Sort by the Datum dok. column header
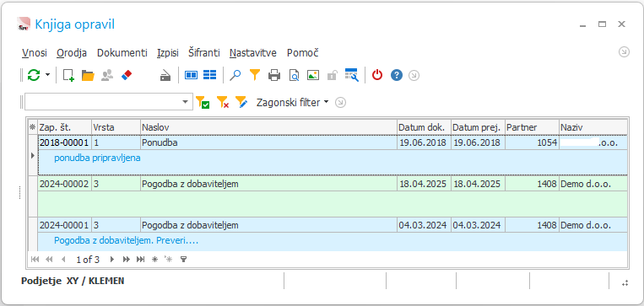This screenshot has height=306, width=644. coord(424,127)
